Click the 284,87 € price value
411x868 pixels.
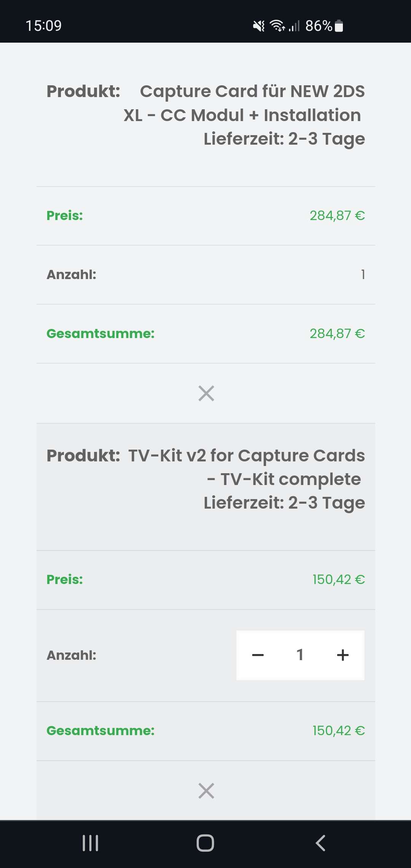337,215
